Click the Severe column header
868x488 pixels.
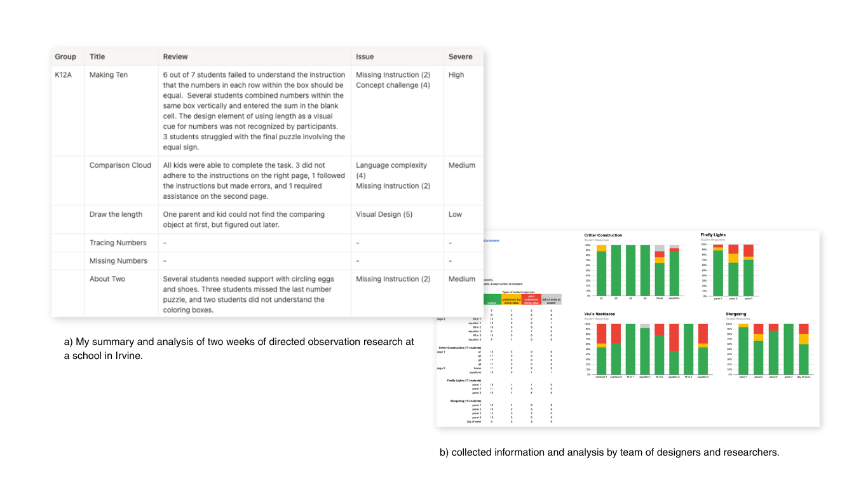pyautogui.click(x=461, y=57)
